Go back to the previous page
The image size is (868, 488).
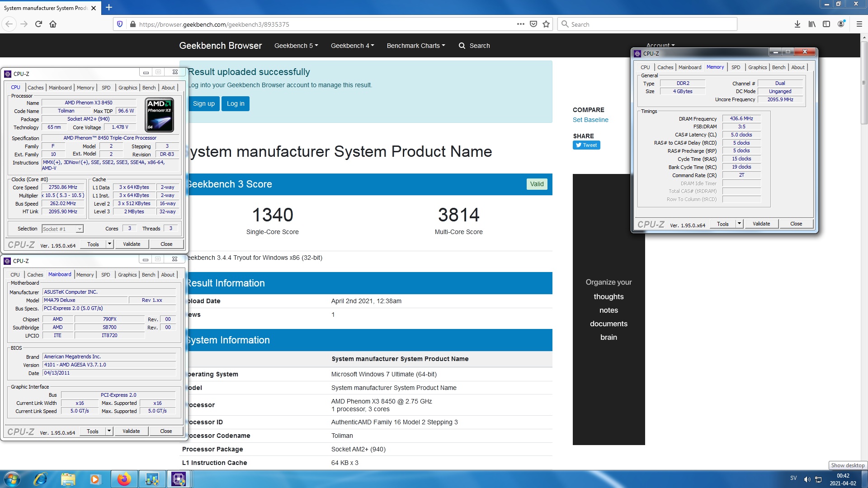(9, 24)
